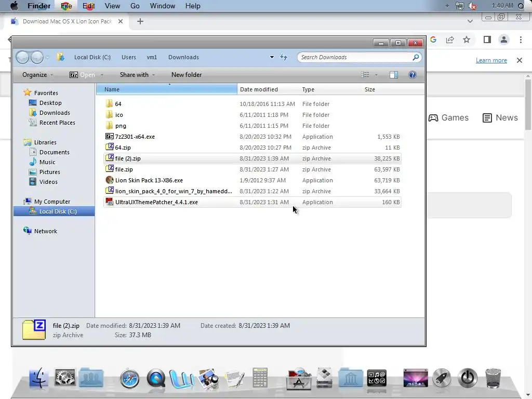Image resolution: width=532 pixels, height=399 pixels.
Task: Click the Learn more link
Action: coord(491,60)
